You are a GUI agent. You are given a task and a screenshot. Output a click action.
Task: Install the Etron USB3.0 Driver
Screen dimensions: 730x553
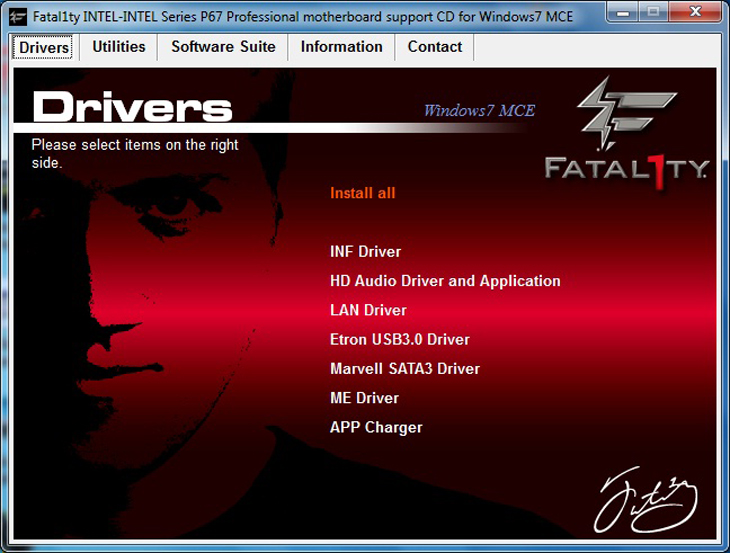click(x=400, y=339)
